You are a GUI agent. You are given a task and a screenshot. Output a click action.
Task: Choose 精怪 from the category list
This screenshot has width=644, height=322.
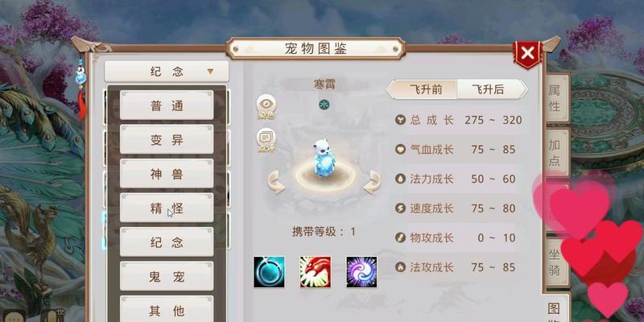(x=167, y=208)
